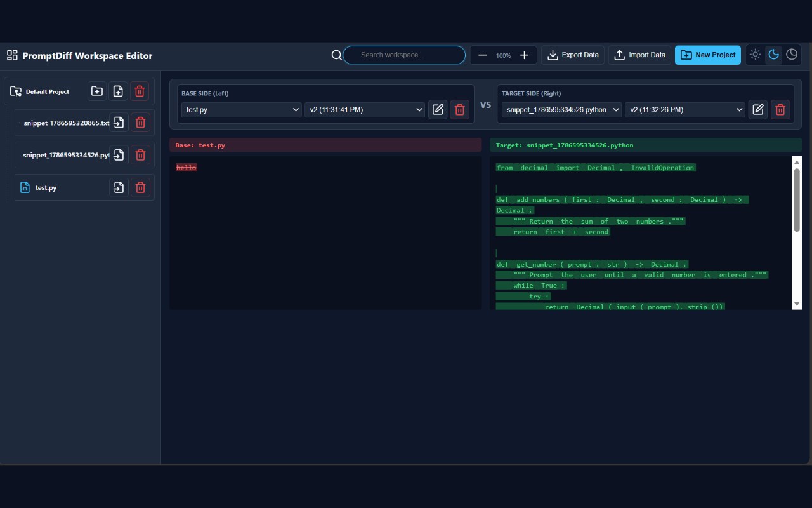Click the New Project button
This screenshot has height=508, width=812.
709,55
